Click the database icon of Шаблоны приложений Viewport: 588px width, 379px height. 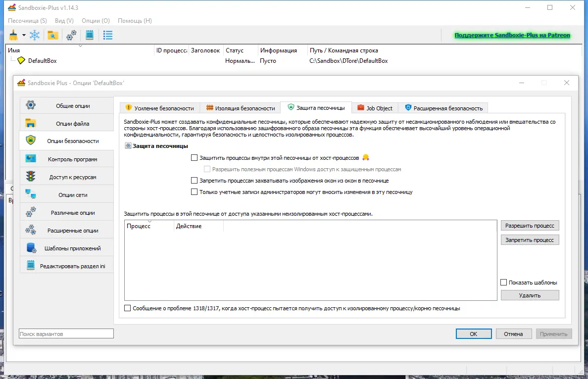coord(31,247)
